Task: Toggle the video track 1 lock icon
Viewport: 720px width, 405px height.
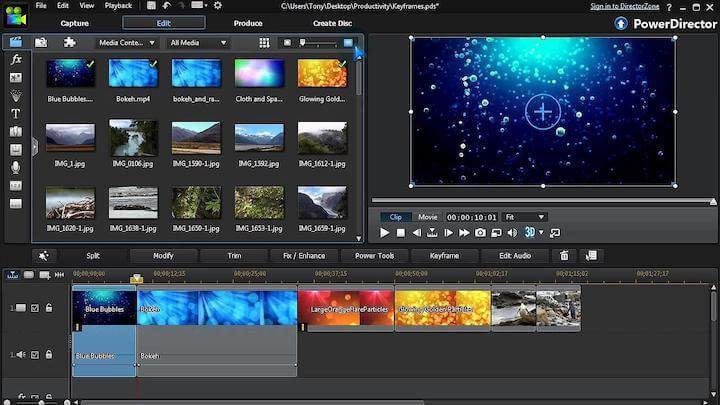Action: (x=49, y=308)
